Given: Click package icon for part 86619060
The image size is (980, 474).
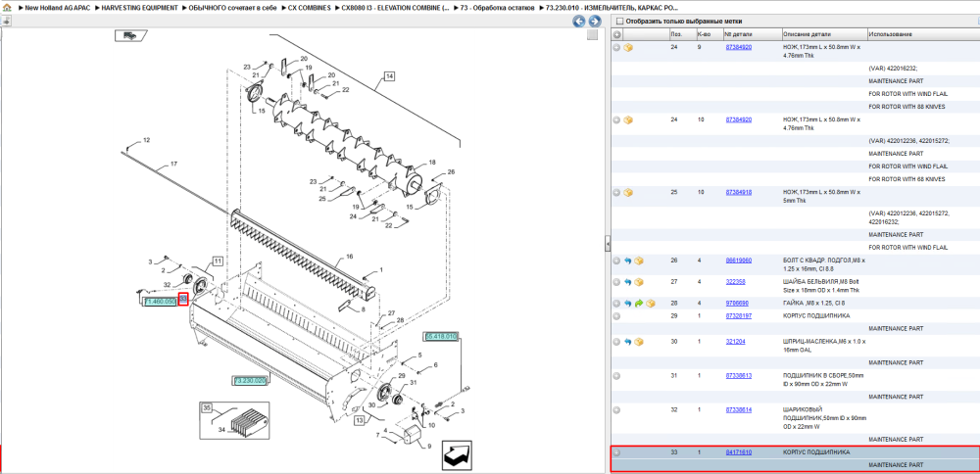Looking at the screenshot, I should (638, 261).
